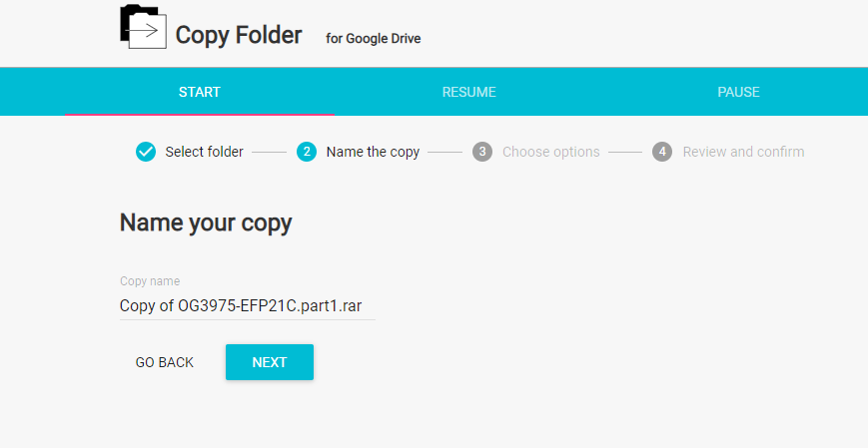The width and height of the screenshot is (868, 448).
Task: Click the Copy Folder title text
Action: (x=239, y=35)
